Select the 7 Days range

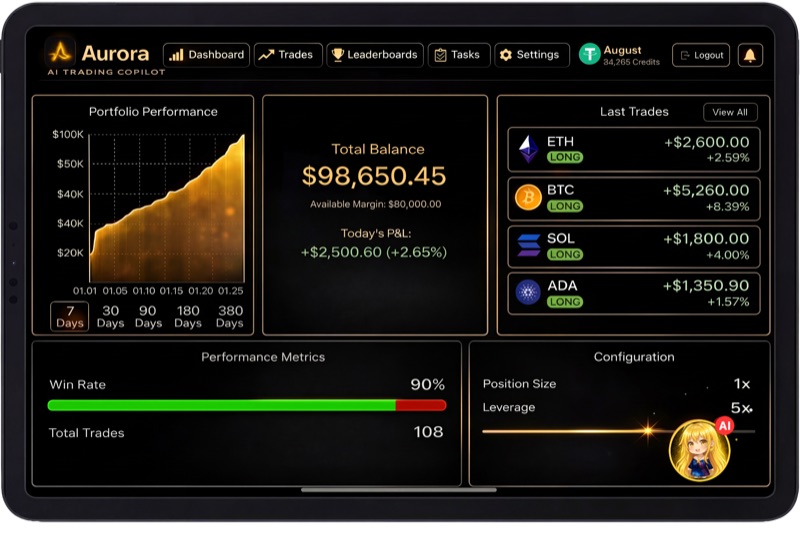[x=70, y=317]
